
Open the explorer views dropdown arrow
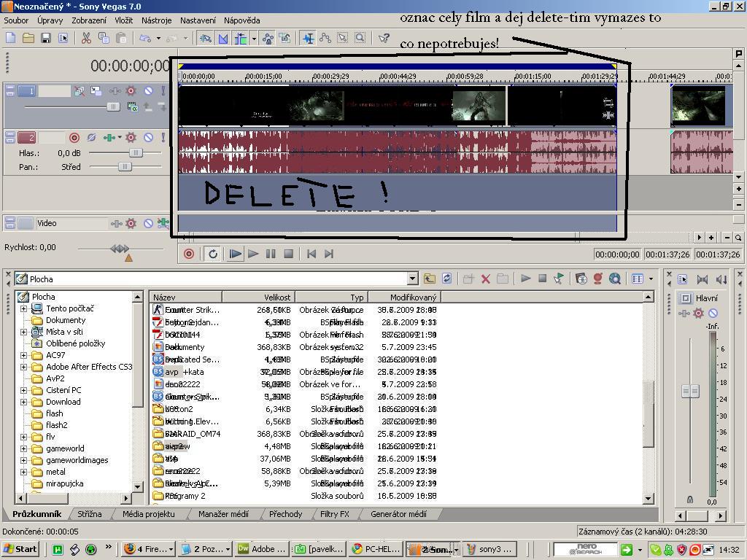point(651,279)
